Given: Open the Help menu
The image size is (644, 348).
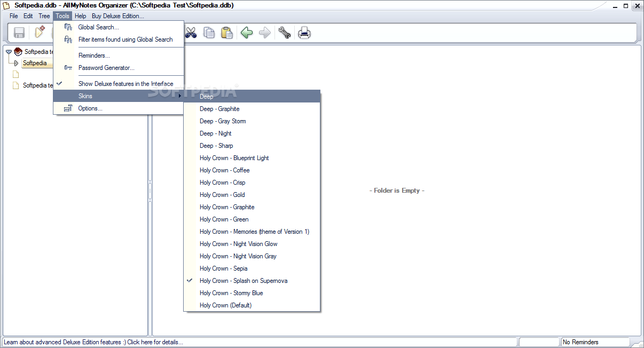Looking at the screenshot, I should (x=80, y=16).
